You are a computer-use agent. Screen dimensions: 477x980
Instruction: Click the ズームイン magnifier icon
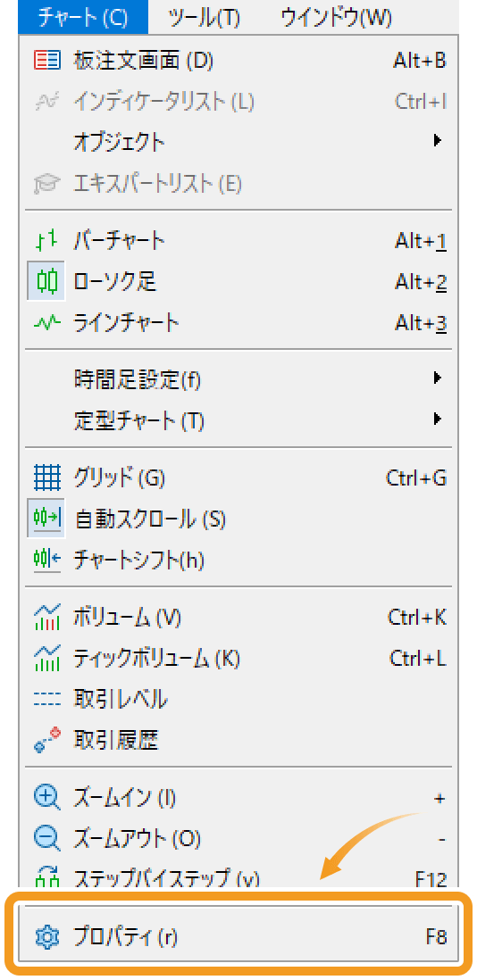(46, 798)
